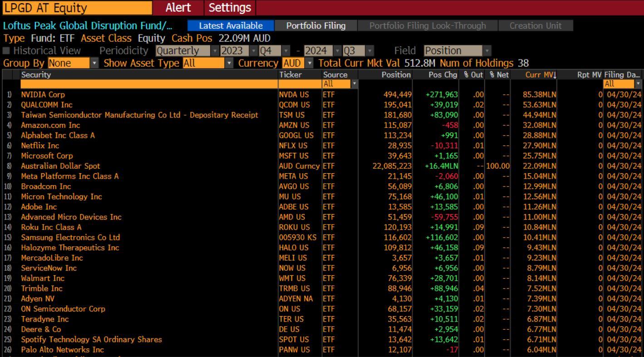Viewport: 644px width, 357px height.
Task: Select the Teradyne Inc row
Action: coord(322,319)
